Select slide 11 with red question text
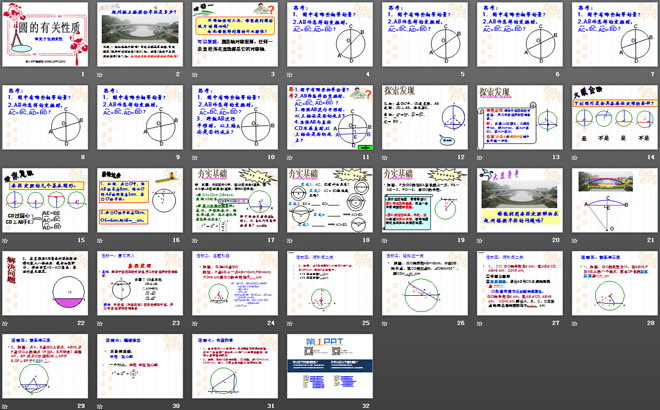 [x=328, y=117]
